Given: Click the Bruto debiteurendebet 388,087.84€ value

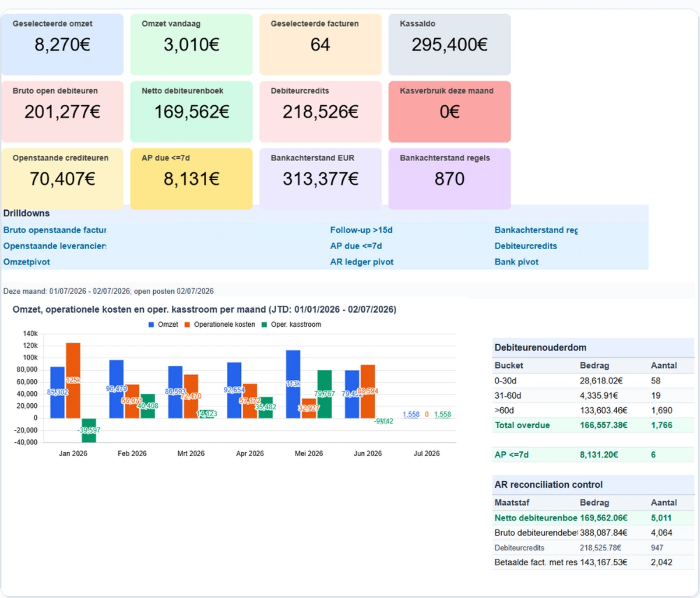Looking at the screenshot, I should coord(604,533).
